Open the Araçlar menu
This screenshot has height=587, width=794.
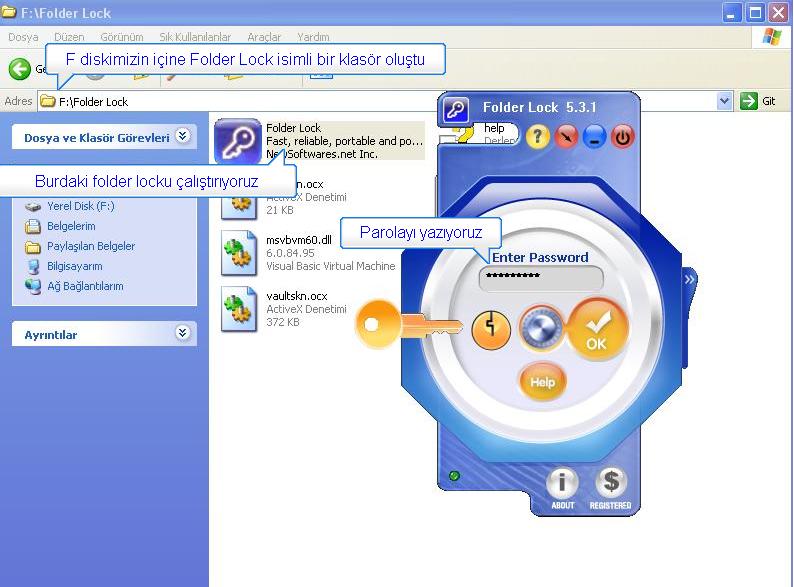264,37
